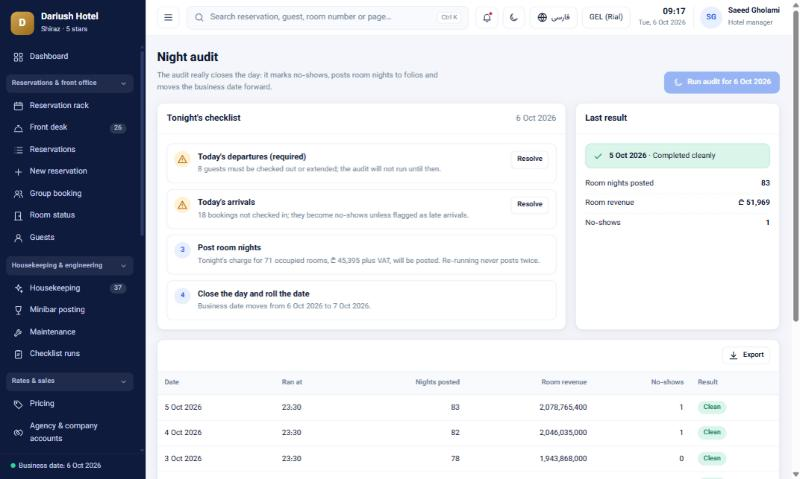Click the Clean badge for 5 Oct 2026
800x479 pixels.
[712, 407]
